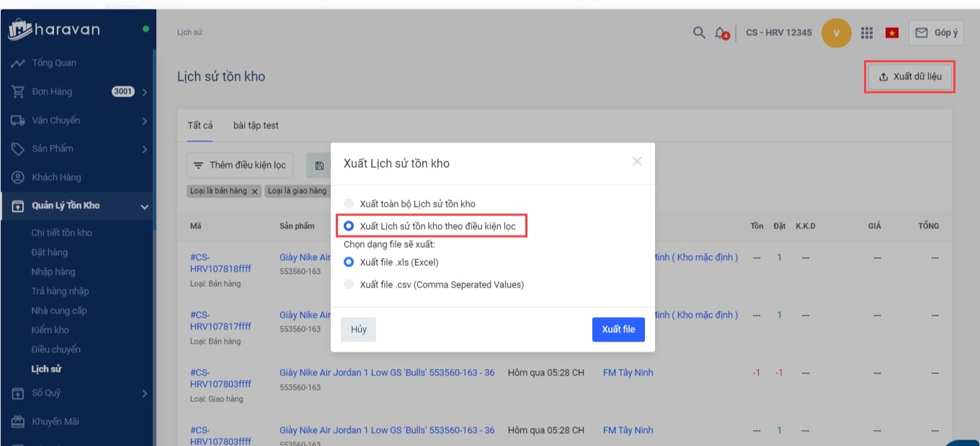Image resolution: width=980 pixels, height=446 pixels.
Task: Select 'Xuất file .xls (Excel)' radio
Action: point(349,262)
